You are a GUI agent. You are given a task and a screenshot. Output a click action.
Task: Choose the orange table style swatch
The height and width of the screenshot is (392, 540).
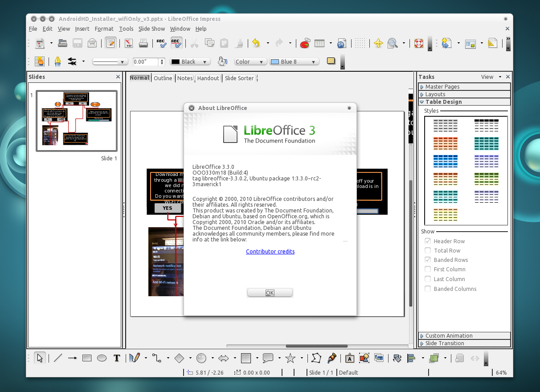[x=445, y=143]
